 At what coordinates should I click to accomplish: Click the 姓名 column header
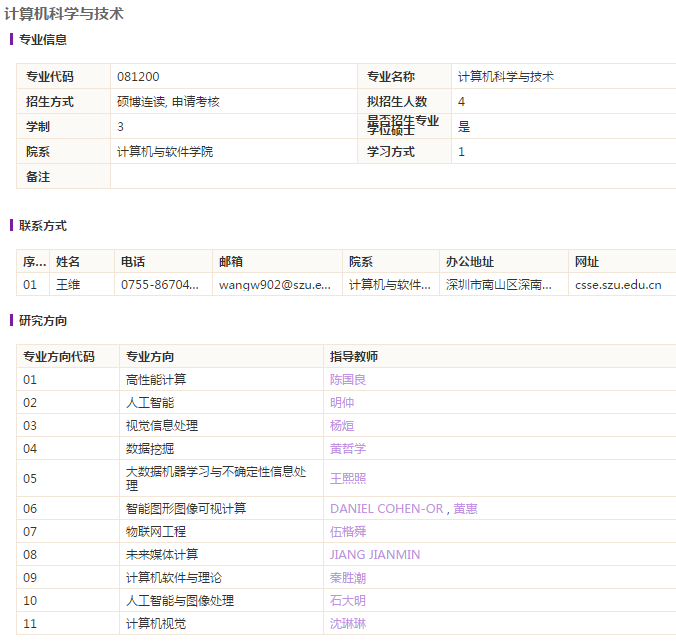[68, 262]
